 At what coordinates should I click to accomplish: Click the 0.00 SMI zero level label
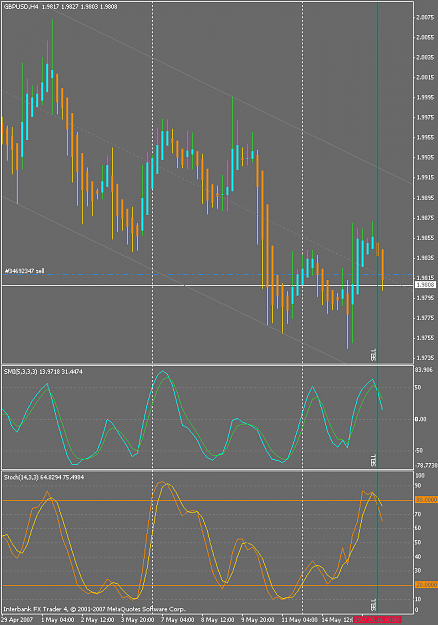(x=421, y=419)
